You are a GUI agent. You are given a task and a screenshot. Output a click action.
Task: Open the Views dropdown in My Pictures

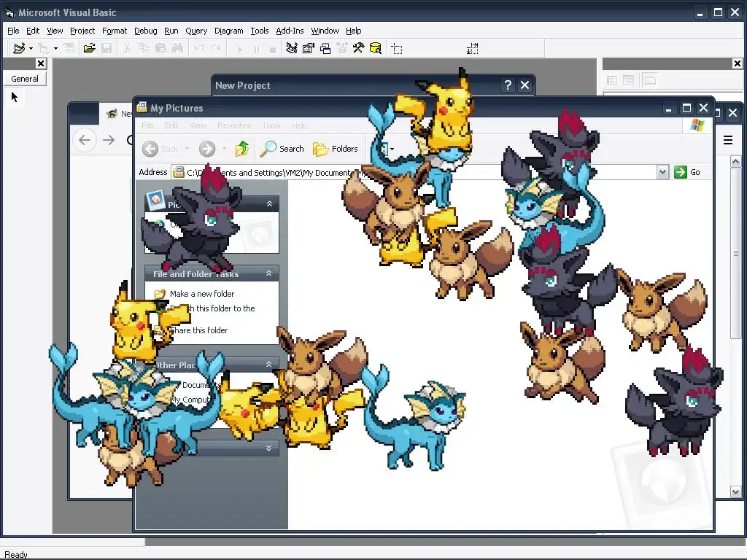coord(392,149)
